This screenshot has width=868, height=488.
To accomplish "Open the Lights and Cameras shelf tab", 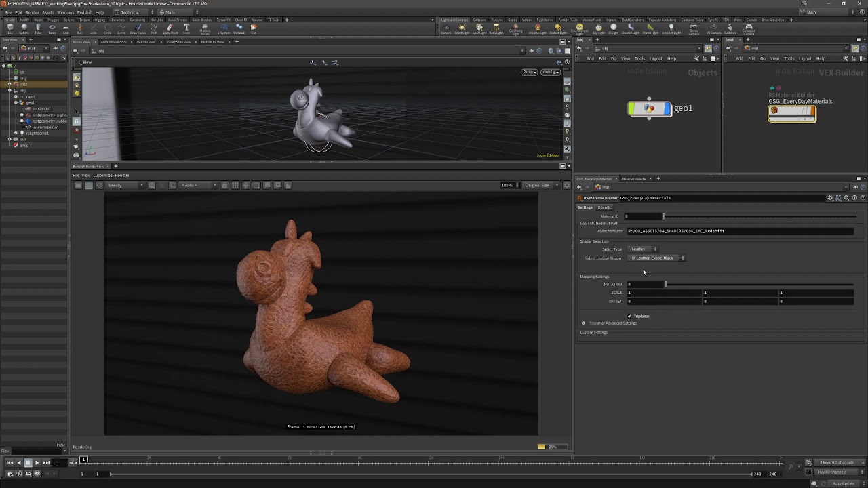I will click(x=454, y=20).
